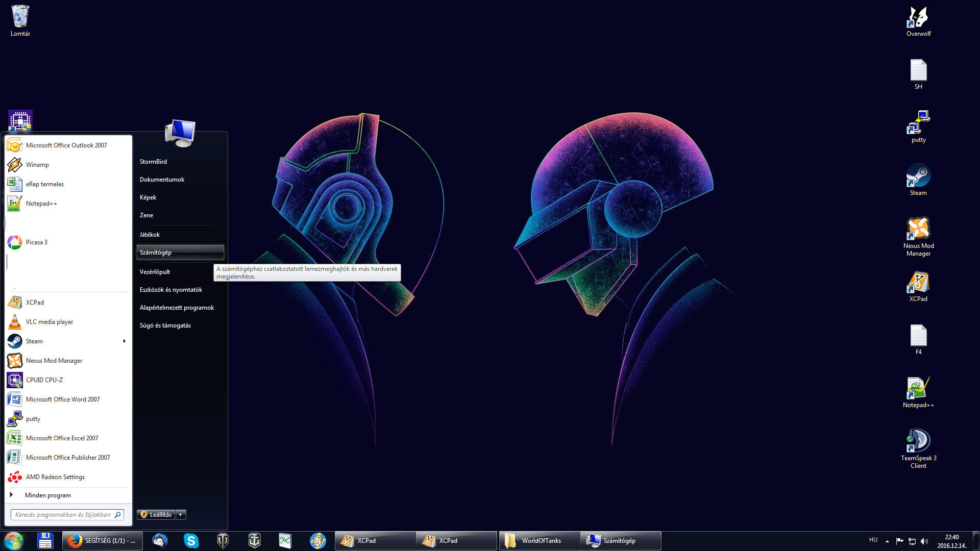
Task: Open the chart document taskbar icon
Action: [x=285, y=541]
